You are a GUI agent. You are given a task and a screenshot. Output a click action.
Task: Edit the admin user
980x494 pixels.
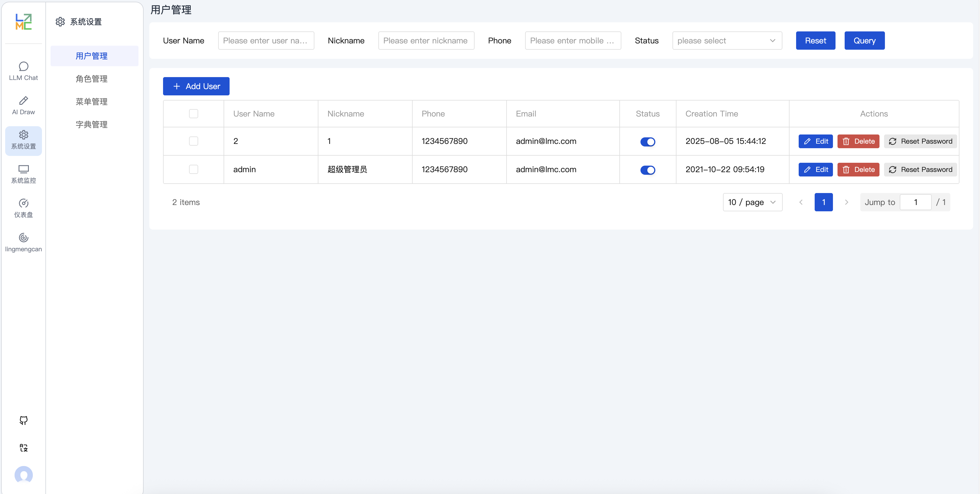point(815,170)
